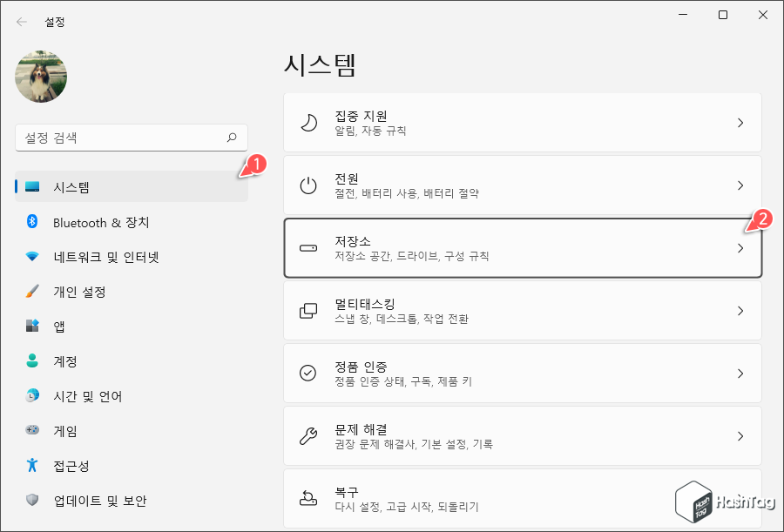Click the multitasking windows icon for 멀티태스킹

[x=308, y=310]
